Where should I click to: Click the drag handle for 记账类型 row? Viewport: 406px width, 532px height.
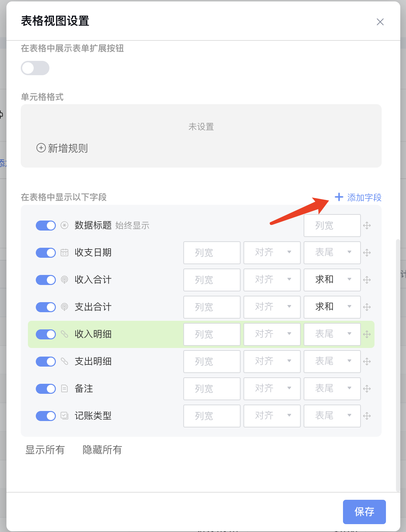pyautogui.click(x=367, y=416)
